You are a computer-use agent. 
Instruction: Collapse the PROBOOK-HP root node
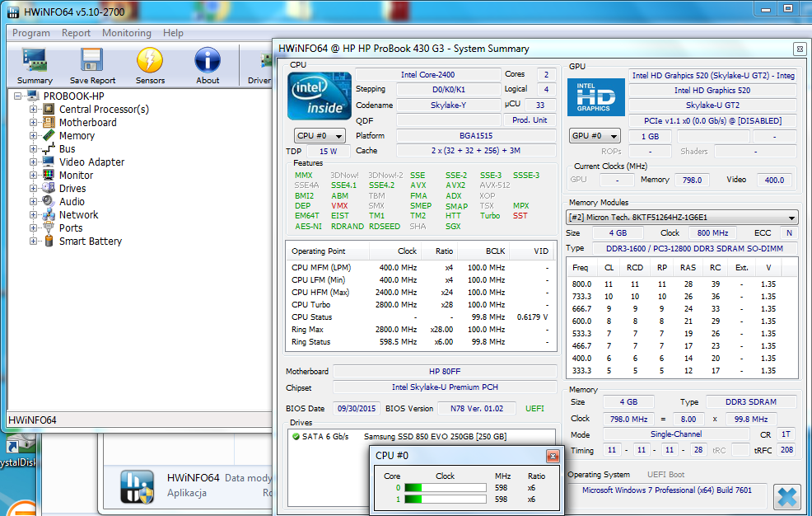(x=17, y=96)
